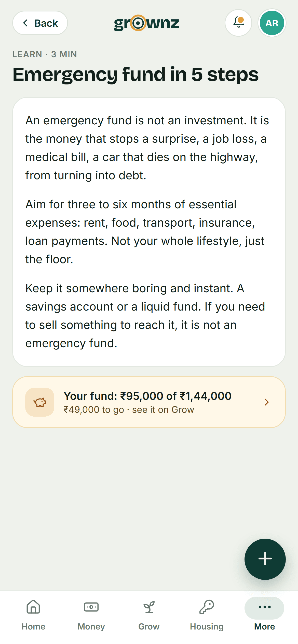Image resolution: width=298 pixels, height=644 pixels.
Task: Open the AR profile avatar
Action: click(x=272, y=23)
